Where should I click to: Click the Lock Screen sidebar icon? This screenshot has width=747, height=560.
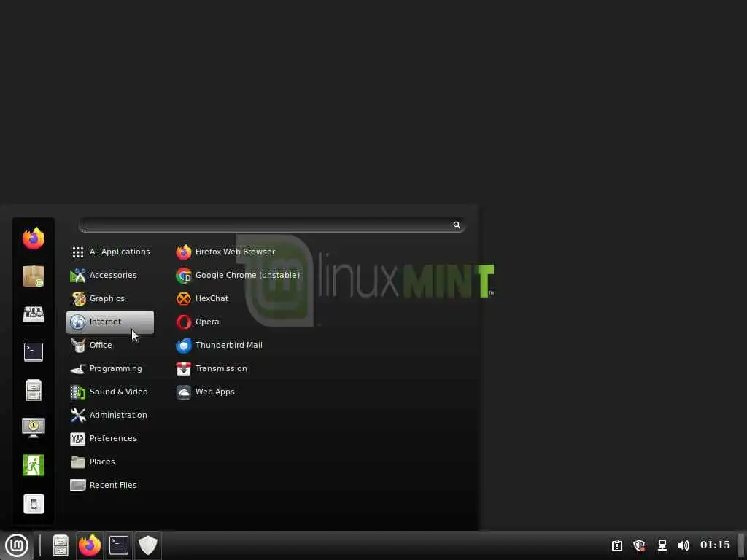[x=34, y=427]
